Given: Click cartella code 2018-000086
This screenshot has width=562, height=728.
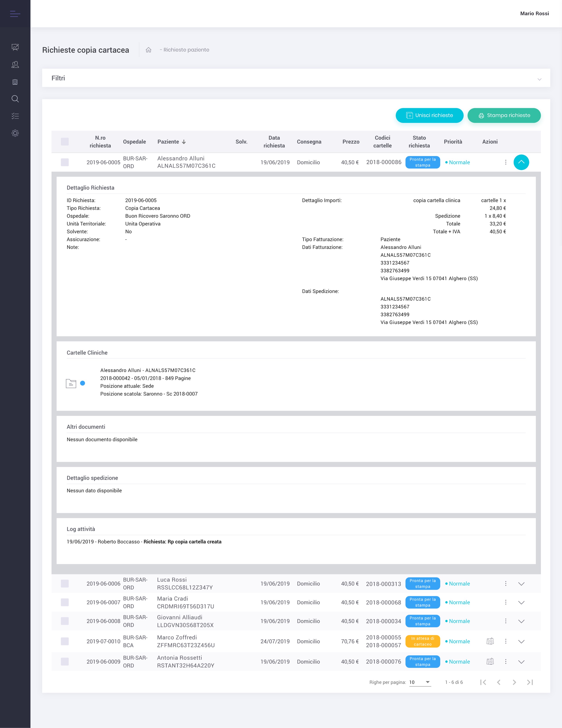Looking at the screenshot, I should click(x=384, y=162).
